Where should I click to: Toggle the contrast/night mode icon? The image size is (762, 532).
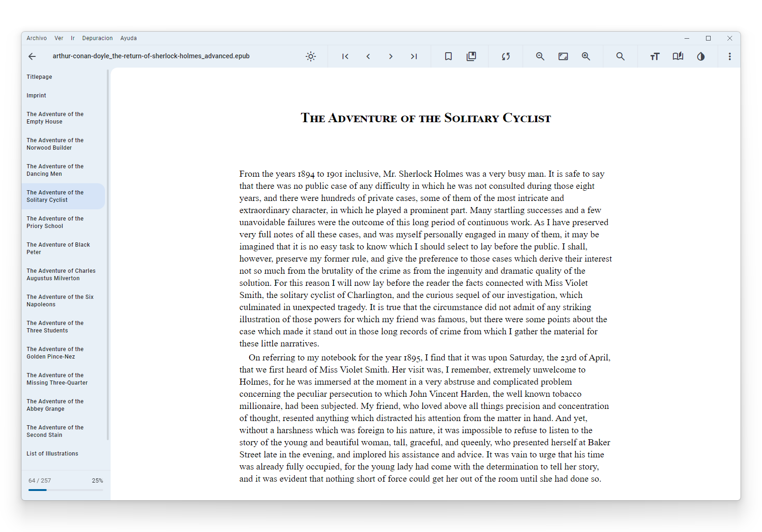click(x=700, y=56)
